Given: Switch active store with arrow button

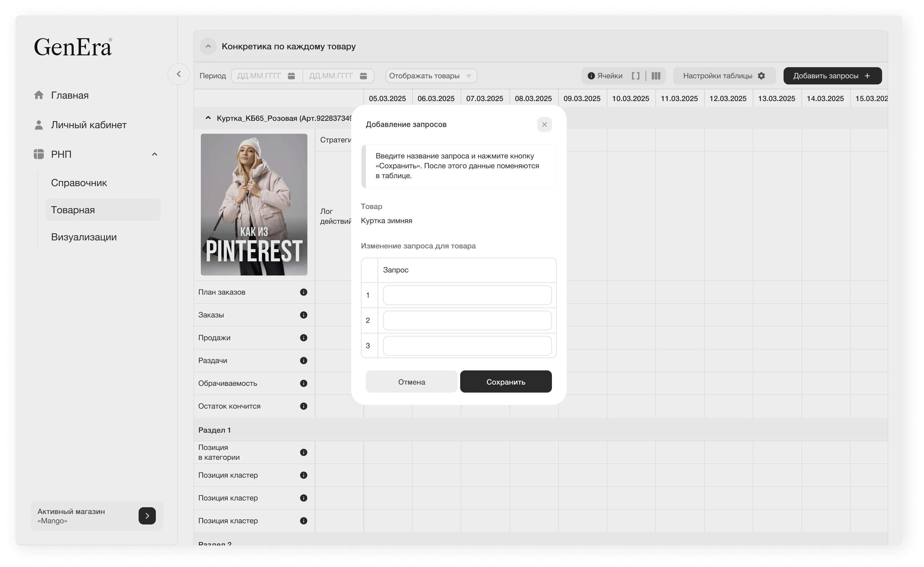Looking at the screenshot, I should (x=147, y=516).
